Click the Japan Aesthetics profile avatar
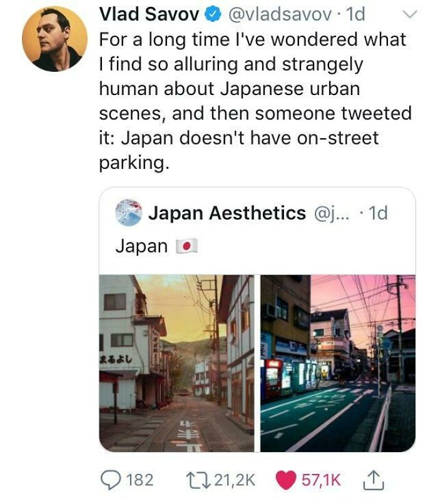Screen dimensions: 438x504 pos(128,213)
